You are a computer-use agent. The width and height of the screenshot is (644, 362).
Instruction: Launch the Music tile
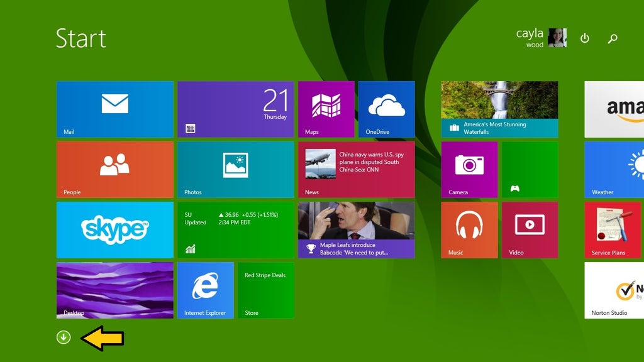(469, 230)
